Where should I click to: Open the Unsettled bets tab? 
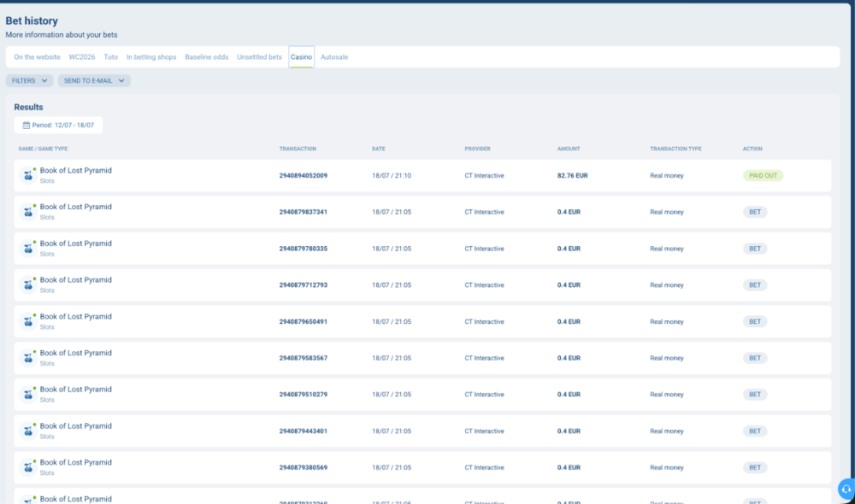click(x=260, y=56)
